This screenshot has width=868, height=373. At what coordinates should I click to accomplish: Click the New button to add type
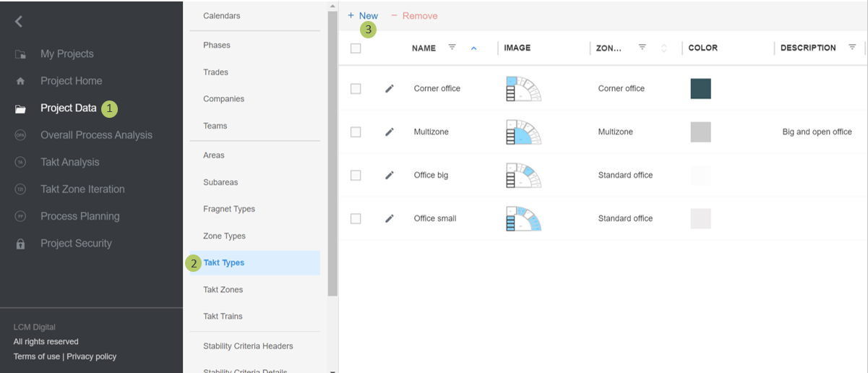[363, 16]
